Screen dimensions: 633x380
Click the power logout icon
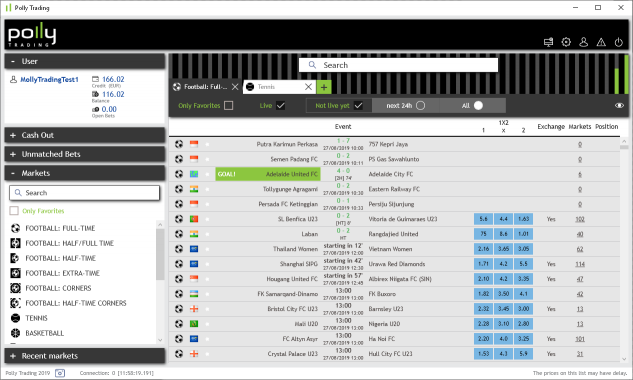point(618,42)
